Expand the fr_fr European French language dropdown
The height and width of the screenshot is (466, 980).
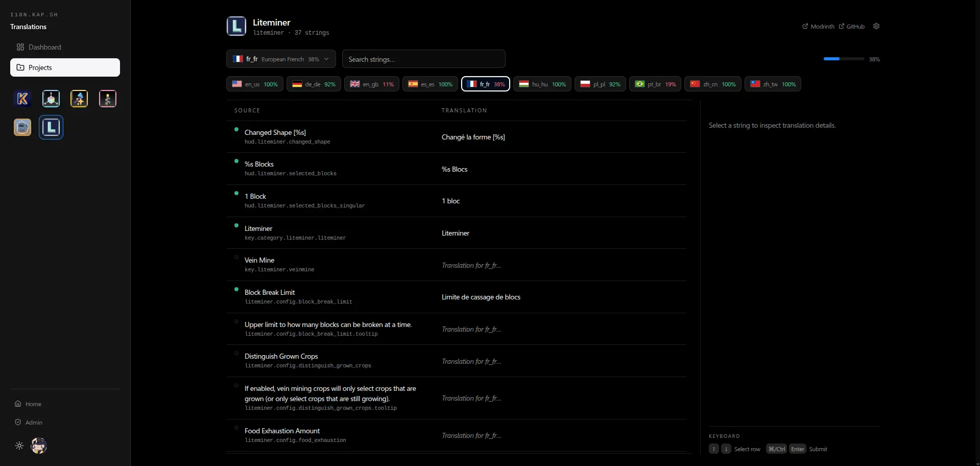click(281, 59)
